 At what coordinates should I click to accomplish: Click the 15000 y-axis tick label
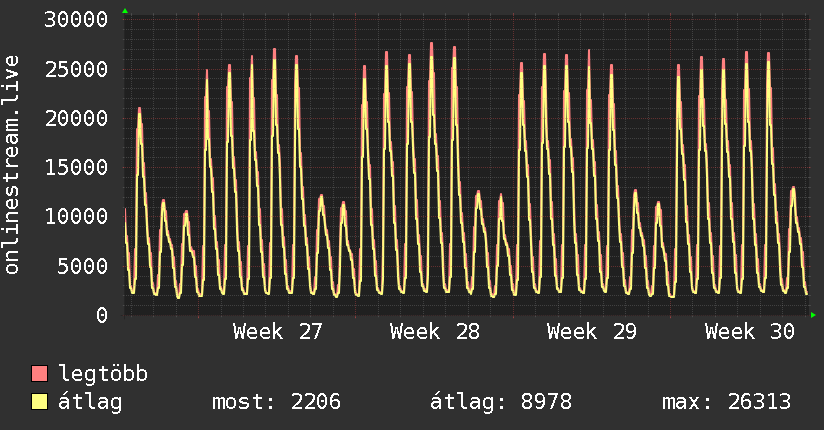76,168
